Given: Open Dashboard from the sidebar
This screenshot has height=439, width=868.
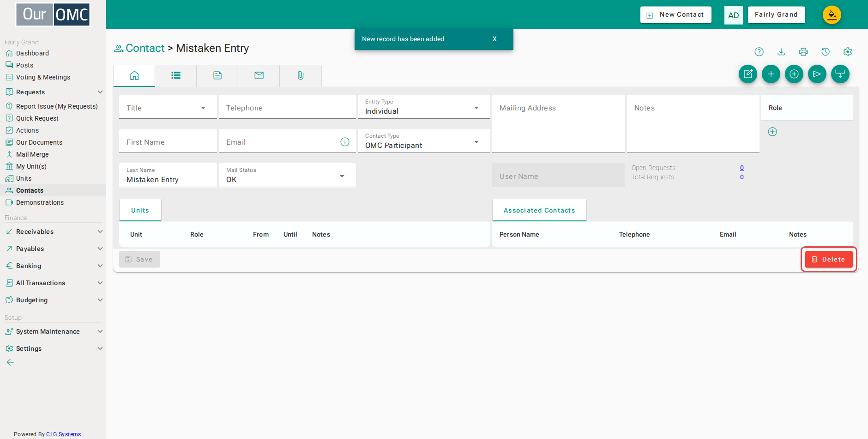Looking at the screenshot, I should [x=32, y=53].
